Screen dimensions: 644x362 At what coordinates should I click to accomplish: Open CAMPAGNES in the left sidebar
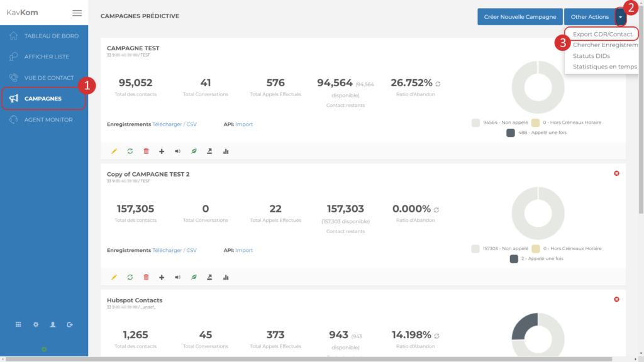point(43,99)
